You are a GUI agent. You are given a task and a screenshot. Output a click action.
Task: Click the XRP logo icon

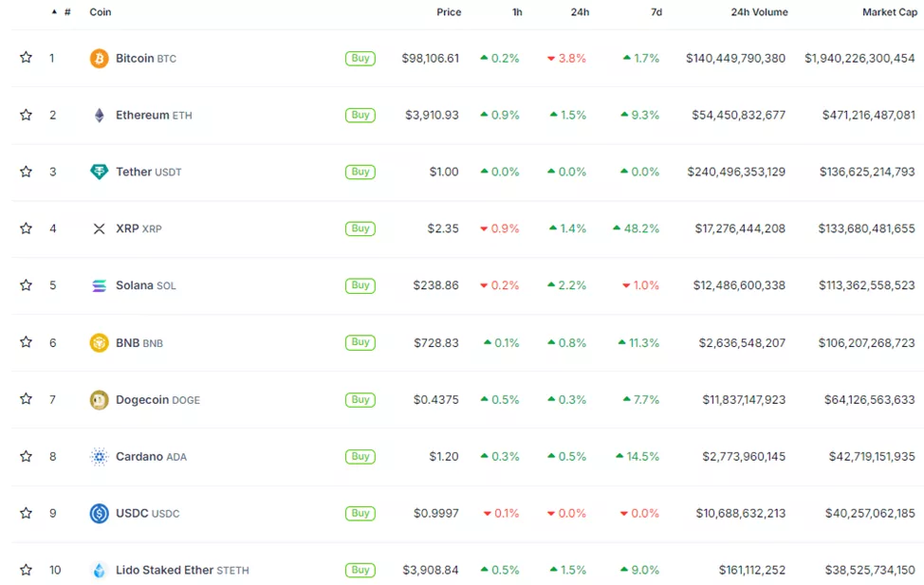click(99, 229)
